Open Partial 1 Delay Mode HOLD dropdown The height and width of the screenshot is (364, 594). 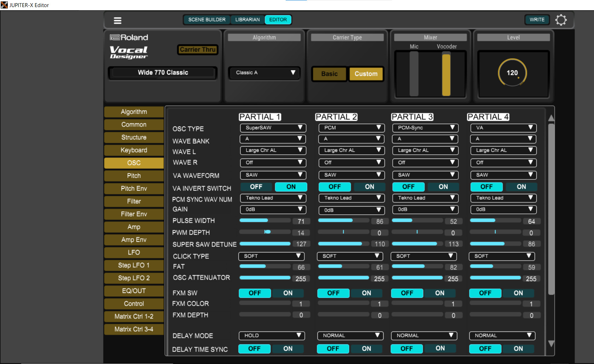coord(272,336)
